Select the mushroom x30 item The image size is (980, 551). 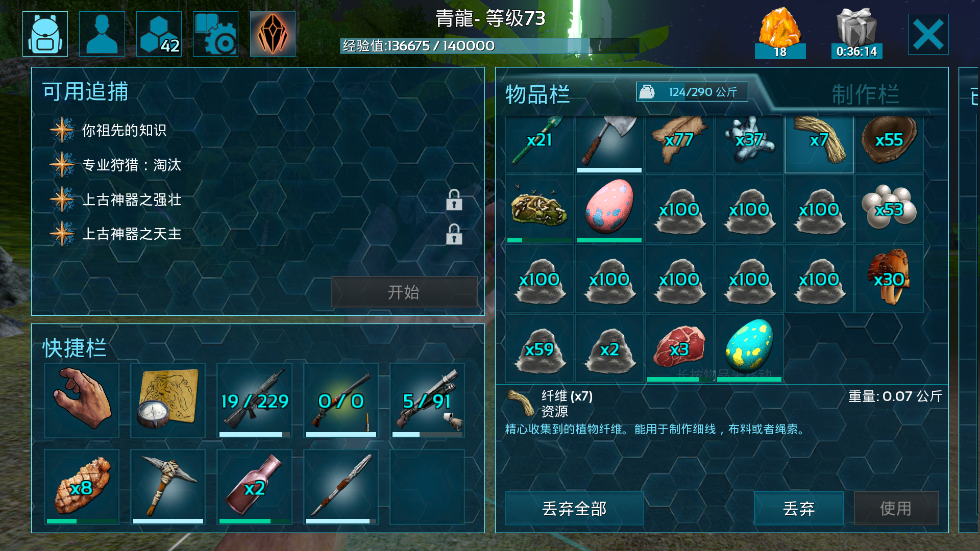889,279
